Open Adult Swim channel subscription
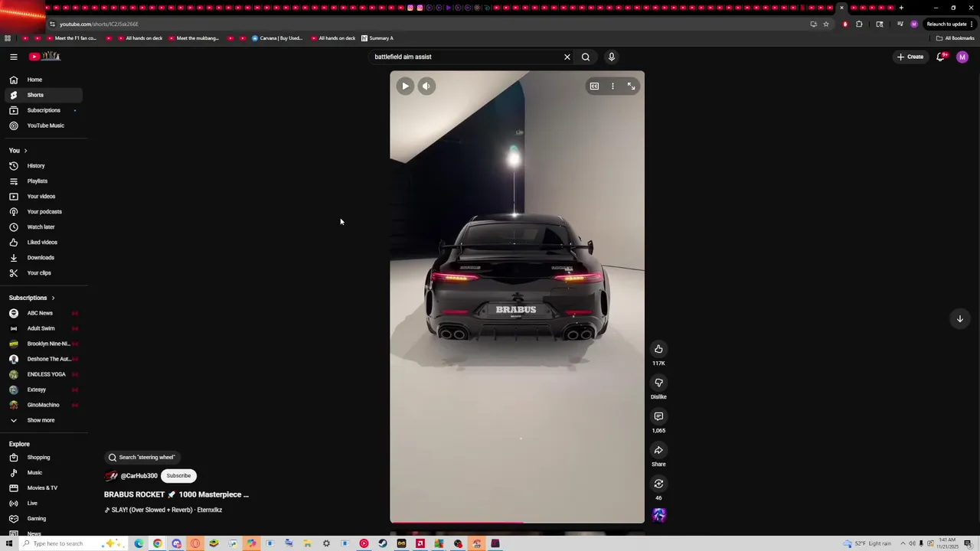The height and width of the screenshot is (551, 980). (x=42, y=328)
